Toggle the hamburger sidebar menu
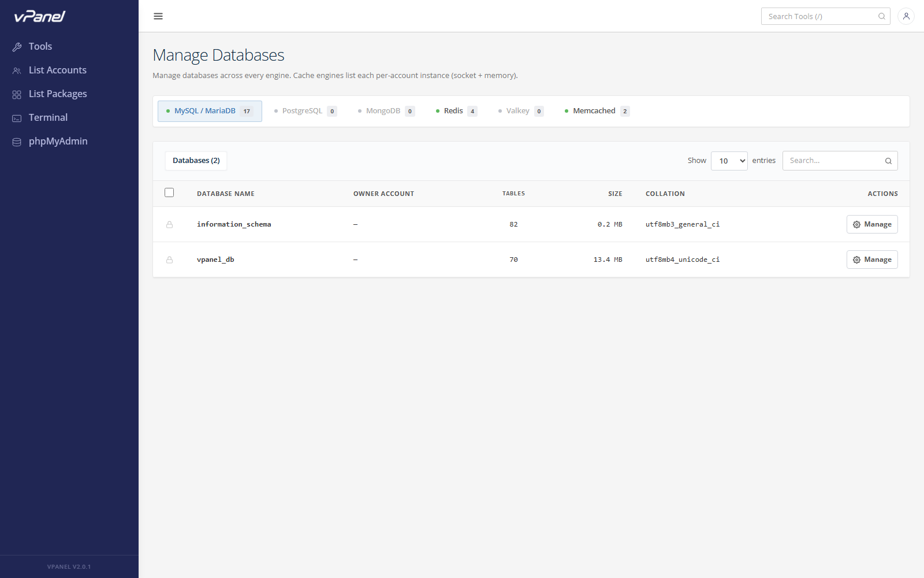 pyautogui.click(x=158, y=16)
